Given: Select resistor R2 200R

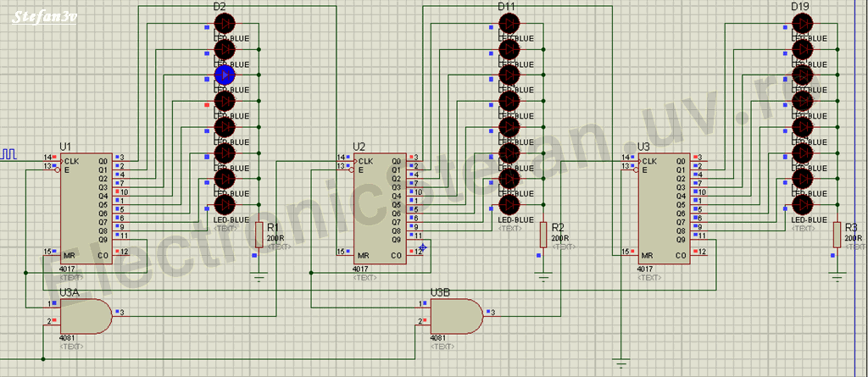Looking at the screenshot, I should pyautogui.click(x=543, y=233).
